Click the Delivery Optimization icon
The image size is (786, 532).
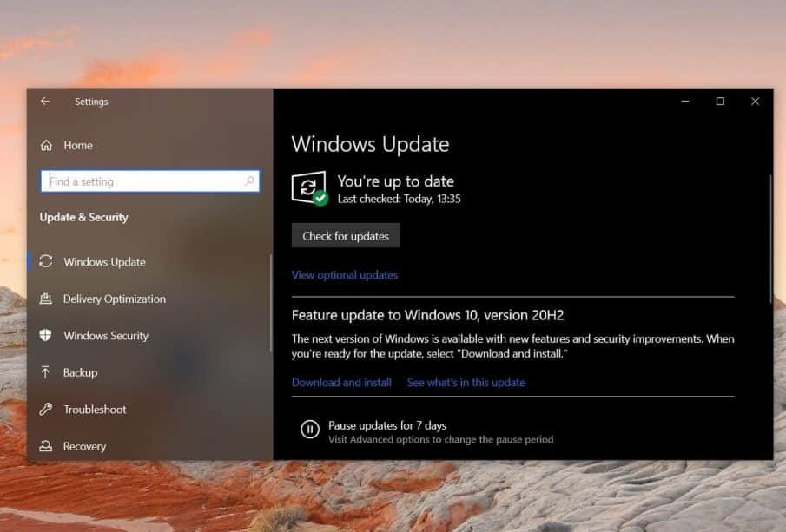[x=46, y=299]
